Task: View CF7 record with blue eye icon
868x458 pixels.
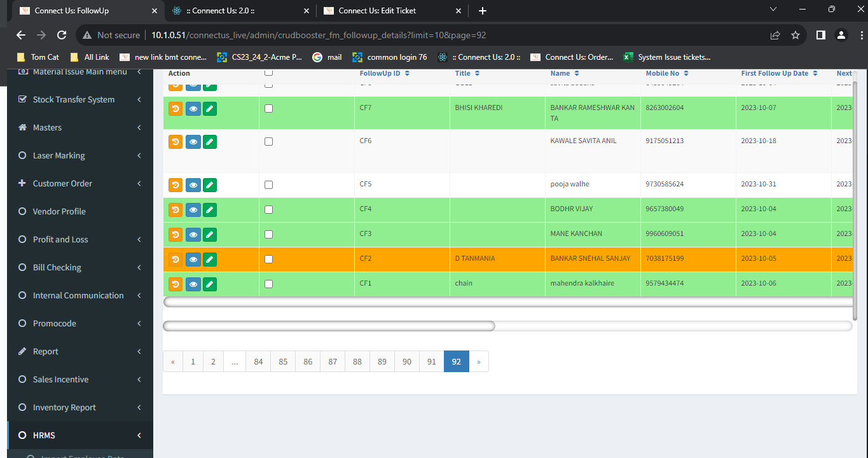Action: [193, 109]
